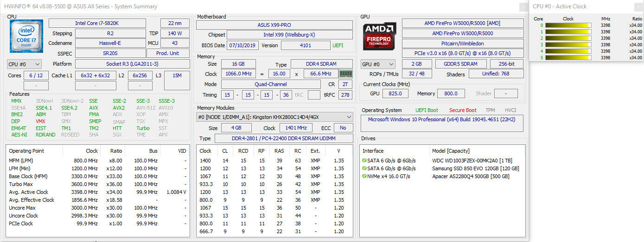The image size is (644, 242).
Task: Click the VID column header
Action: [175, 151]
